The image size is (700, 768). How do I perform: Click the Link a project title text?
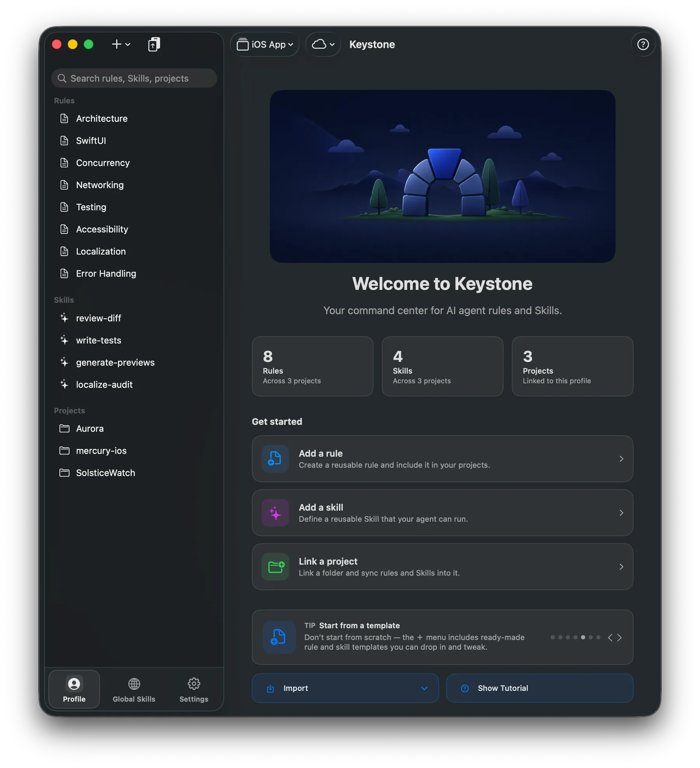pos(328,561)
